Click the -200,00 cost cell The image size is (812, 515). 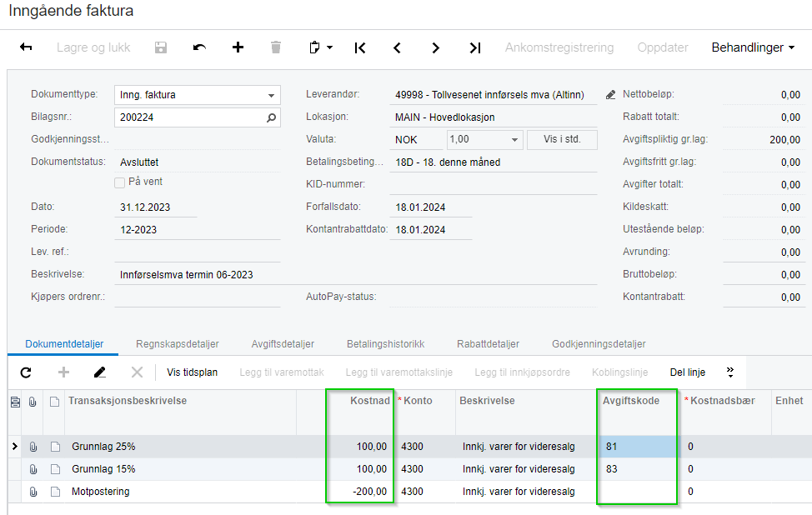coord(359,492)
